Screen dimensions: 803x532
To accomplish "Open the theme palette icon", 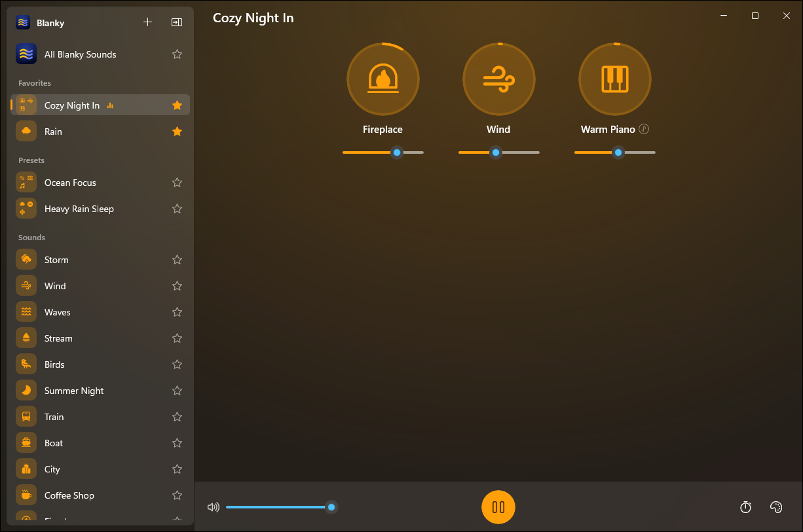I will click(x=776, y=507).
